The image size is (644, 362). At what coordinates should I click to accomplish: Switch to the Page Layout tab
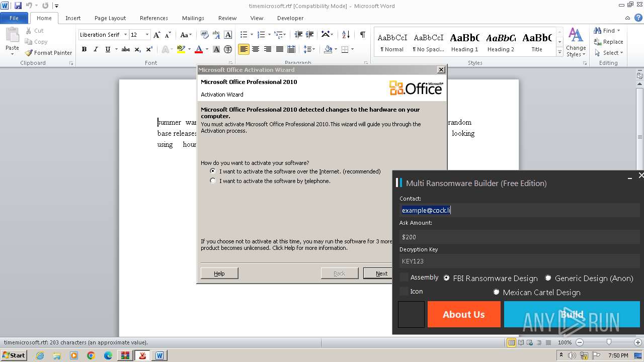point(110,18)
